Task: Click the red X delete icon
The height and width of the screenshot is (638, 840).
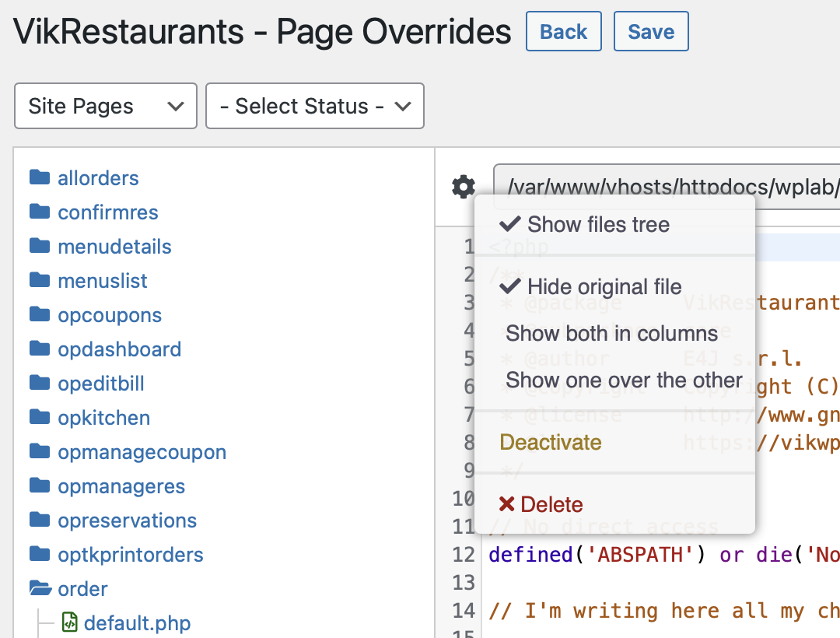Action: (506, 503)
